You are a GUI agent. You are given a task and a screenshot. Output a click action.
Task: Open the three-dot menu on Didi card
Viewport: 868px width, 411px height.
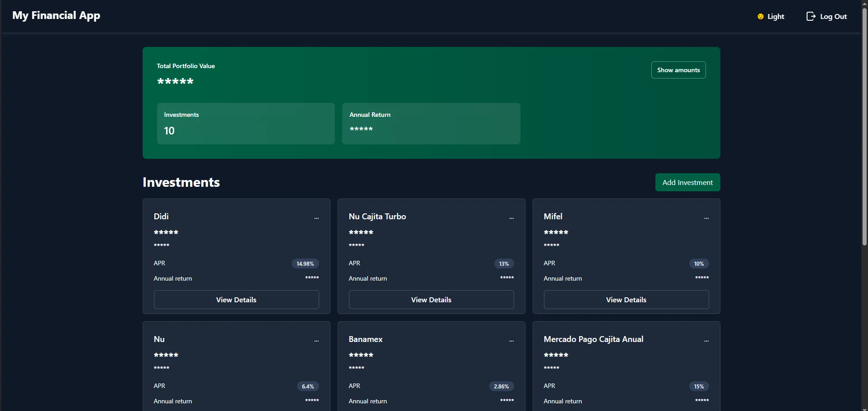click(316, 218)
